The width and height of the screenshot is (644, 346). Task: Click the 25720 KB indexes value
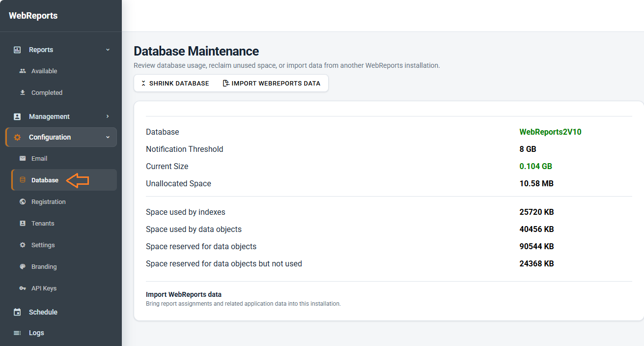536,212
